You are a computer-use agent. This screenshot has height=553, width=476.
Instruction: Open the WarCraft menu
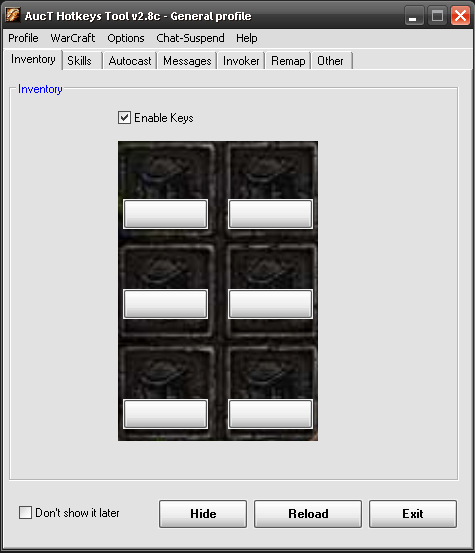click(x=73, y=38)
